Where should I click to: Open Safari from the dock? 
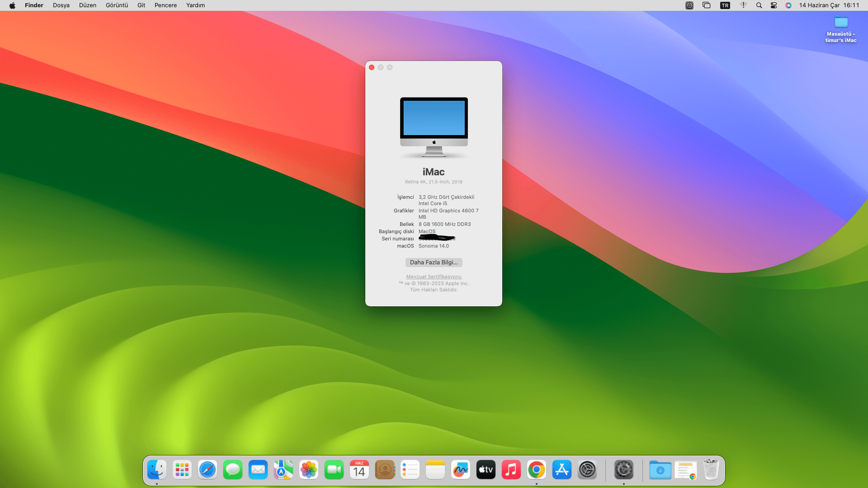[208, 470]
